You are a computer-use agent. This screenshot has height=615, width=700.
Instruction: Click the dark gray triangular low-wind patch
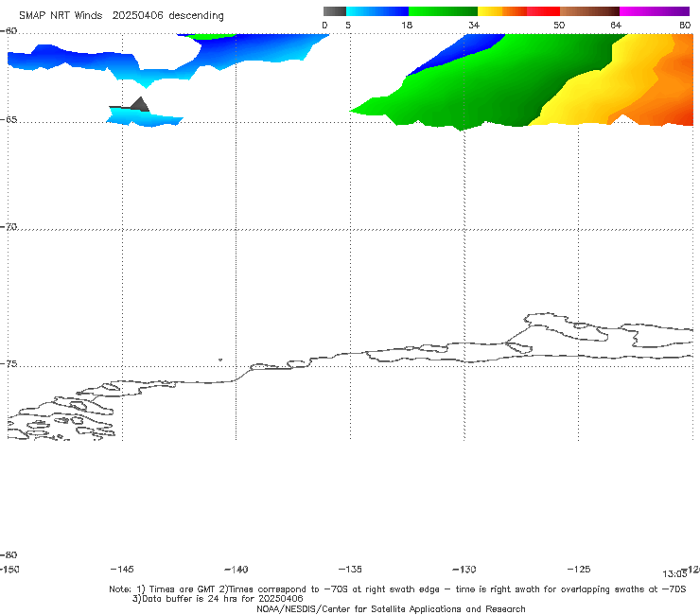click(140, 105)
